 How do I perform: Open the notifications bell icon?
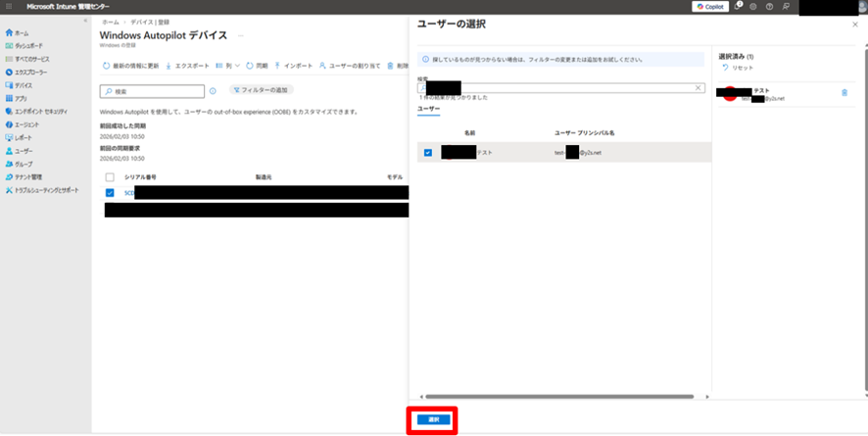click(x=738, y=6)
